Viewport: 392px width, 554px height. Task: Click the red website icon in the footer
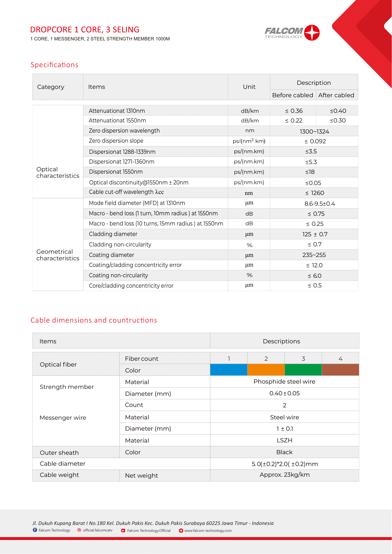point(181,531)
